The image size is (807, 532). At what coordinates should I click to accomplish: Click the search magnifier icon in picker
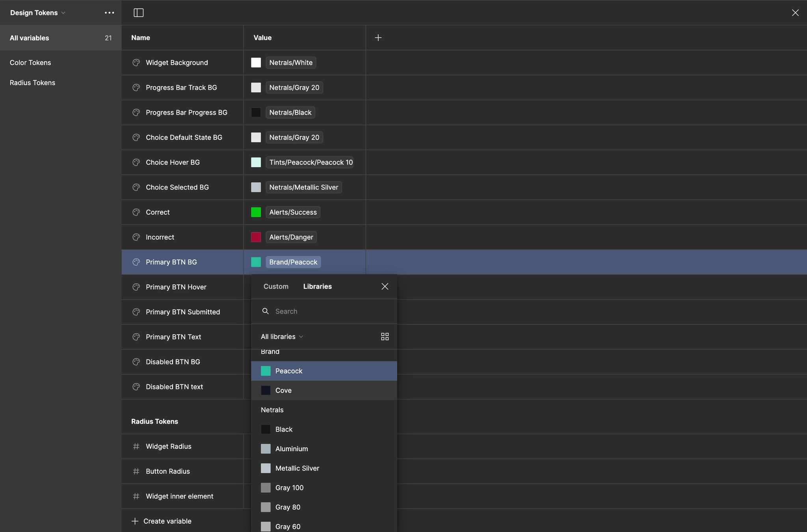[x=266, y=311]
